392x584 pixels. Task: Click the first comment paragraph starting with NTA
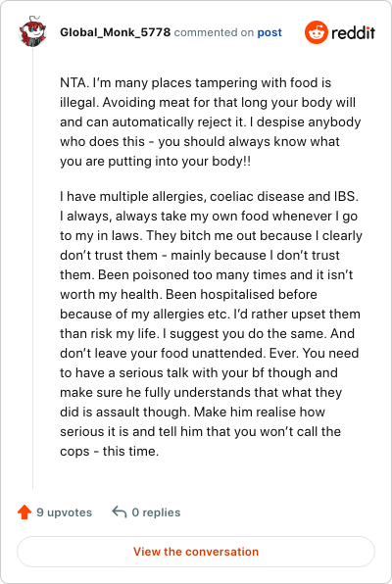click(211, 122)
